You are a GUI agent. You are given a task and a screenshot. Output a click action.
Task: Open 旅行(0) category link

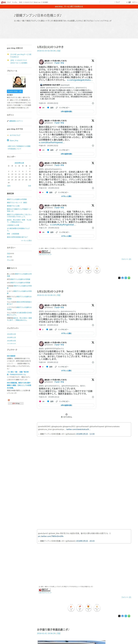[x=10, y=257]
